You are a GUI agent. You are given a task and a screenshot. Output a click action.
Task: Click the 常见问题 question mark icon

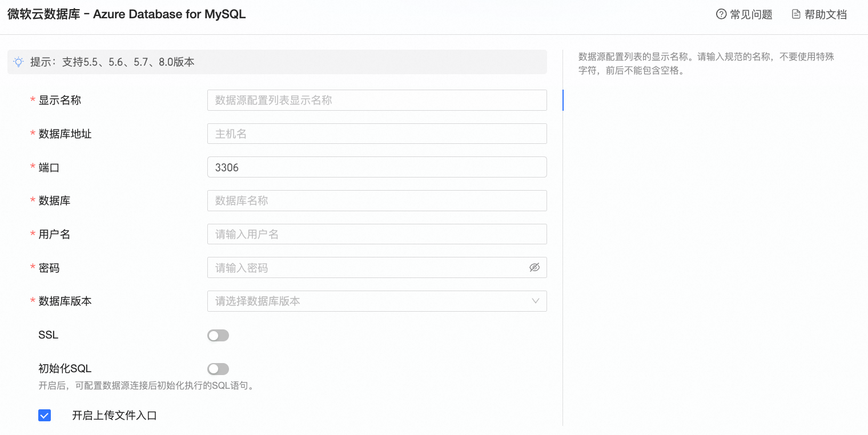(x=721, y=14)
